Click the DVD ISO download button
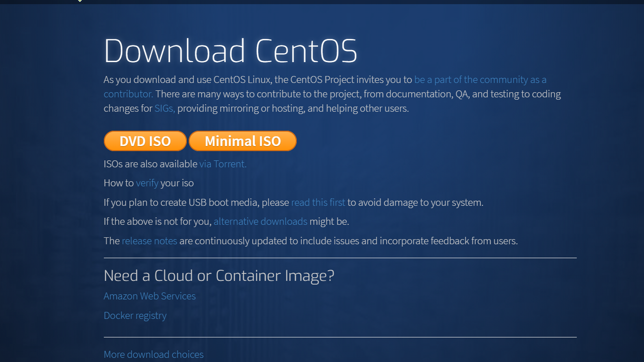 [x=145, y=140]
